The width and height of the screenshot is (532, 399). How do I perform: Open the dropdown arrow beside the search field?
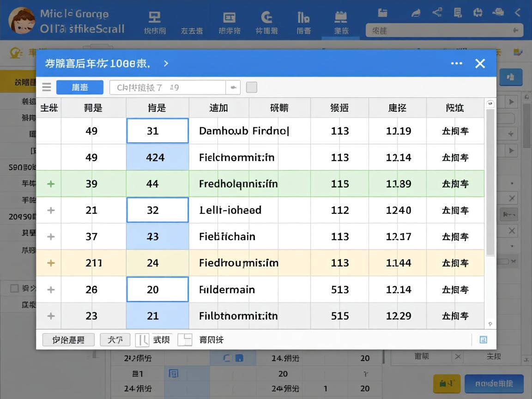(233, 87)
